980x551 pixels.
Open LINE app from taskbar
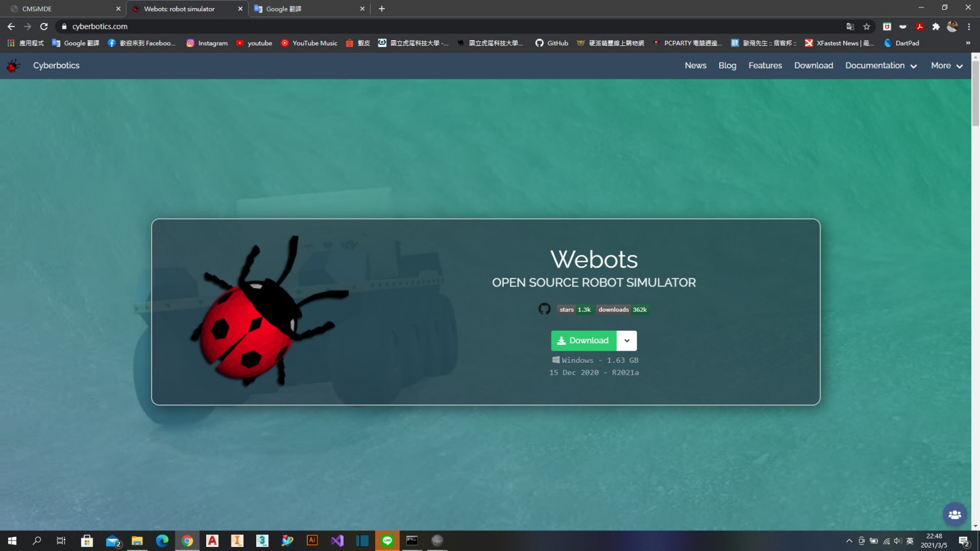[x=387, y=541]
